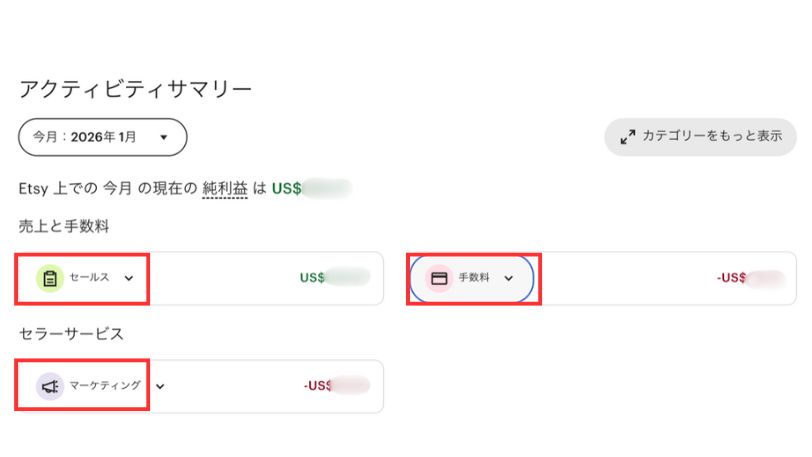812x457 pixels.
Task: Click the expand arrows icon beside カテゴリーをもっと表示
Action: 628,137
